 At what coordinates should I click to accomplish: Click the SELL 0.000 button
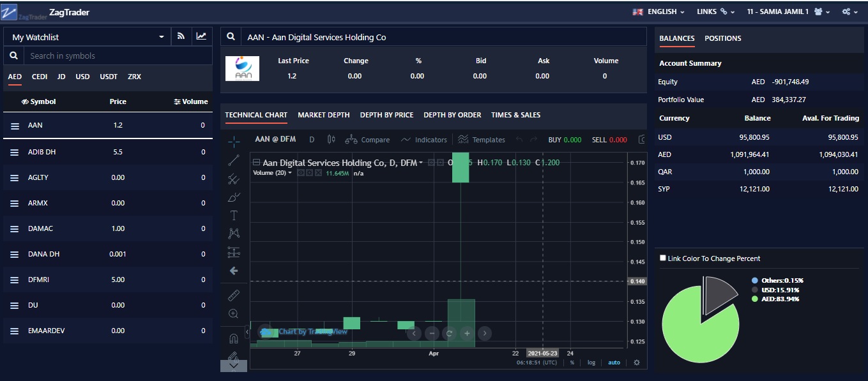coord(609,140)
